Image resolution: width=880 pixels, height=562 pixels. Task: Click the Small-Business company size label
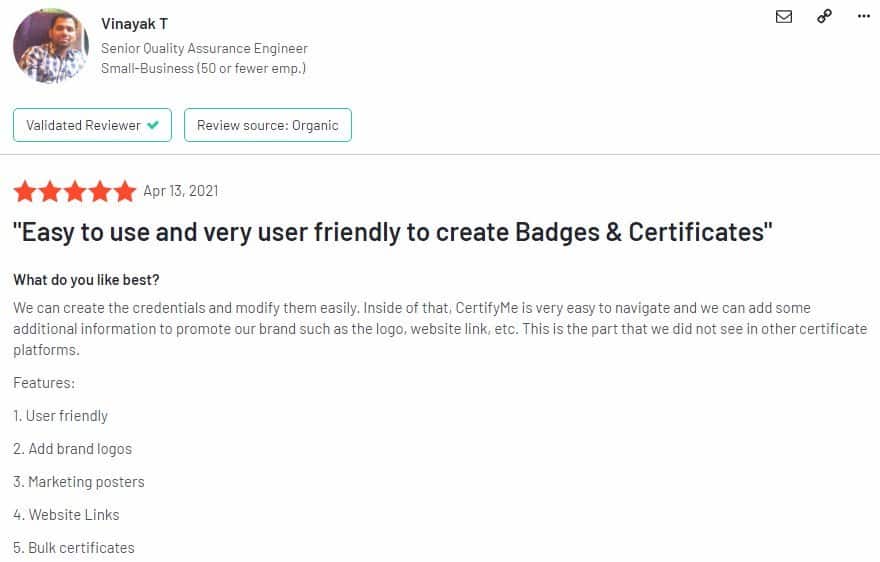coord(203,68)
